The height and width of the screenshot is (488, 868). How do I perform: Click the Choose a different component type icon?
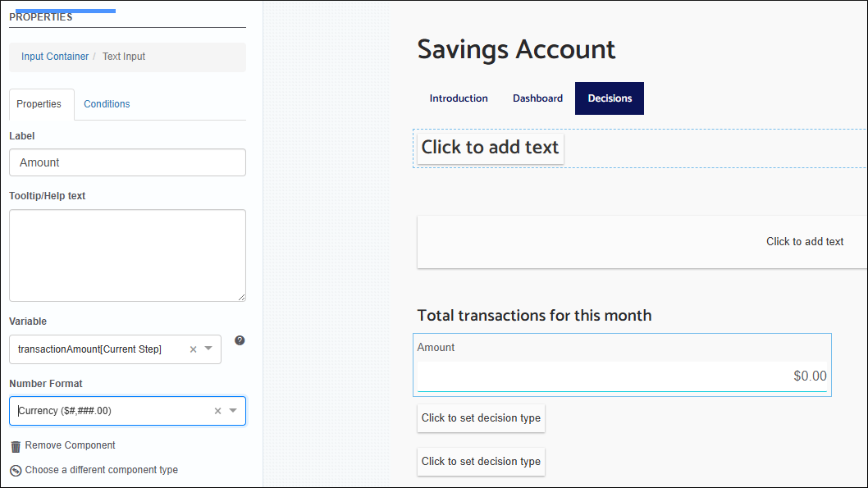click(x=15, y=469)
